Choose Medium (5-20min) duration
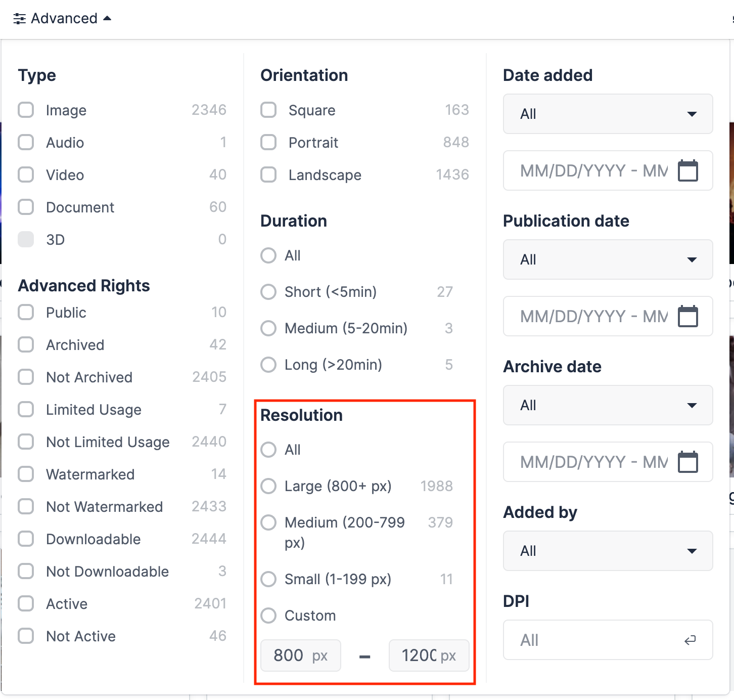 (x=268, y=328)
